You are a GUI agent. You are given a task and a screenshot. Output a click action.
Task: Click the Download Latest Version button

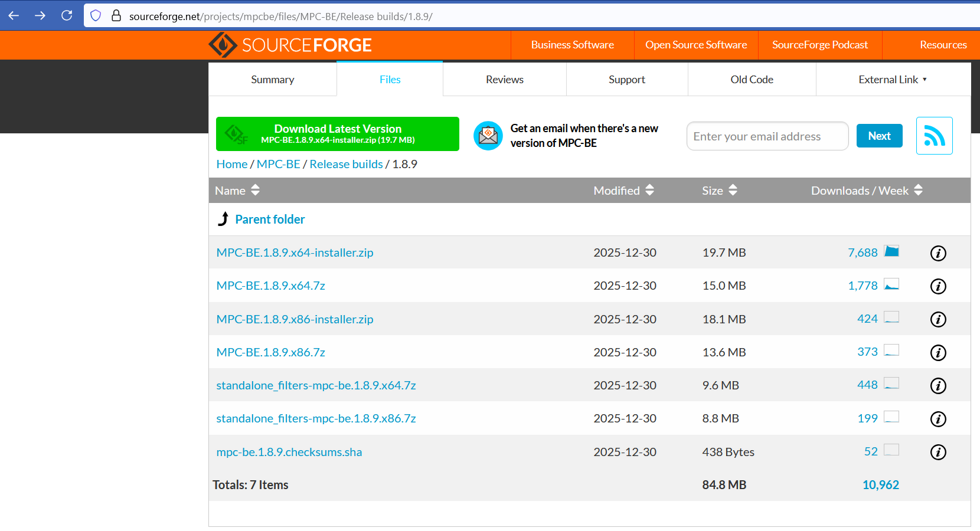tap(338, 134)
